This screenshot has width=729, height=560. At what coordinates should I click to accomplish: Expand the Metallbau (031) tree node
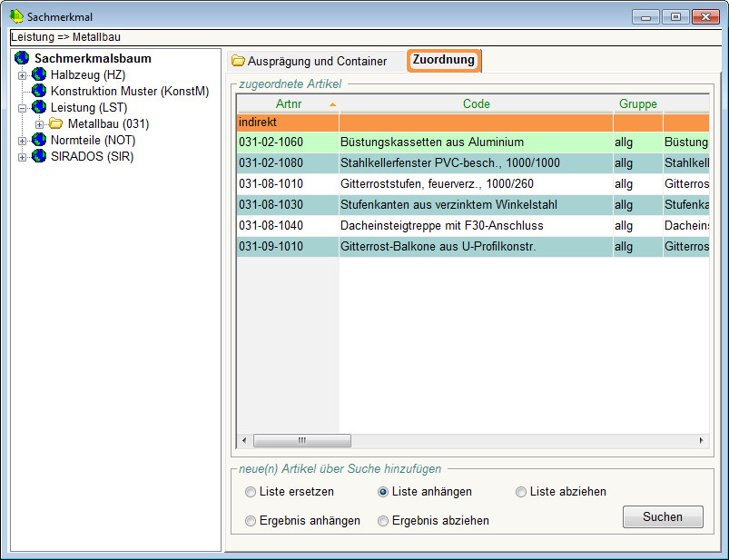40,124
